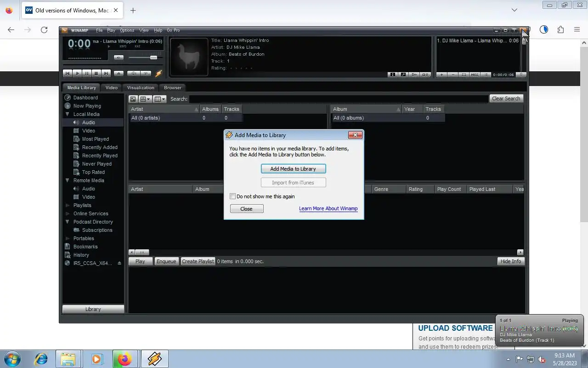Switch to the Visualization tab
Viewport: 588px width, 368px height.
[x=141, y=87]
